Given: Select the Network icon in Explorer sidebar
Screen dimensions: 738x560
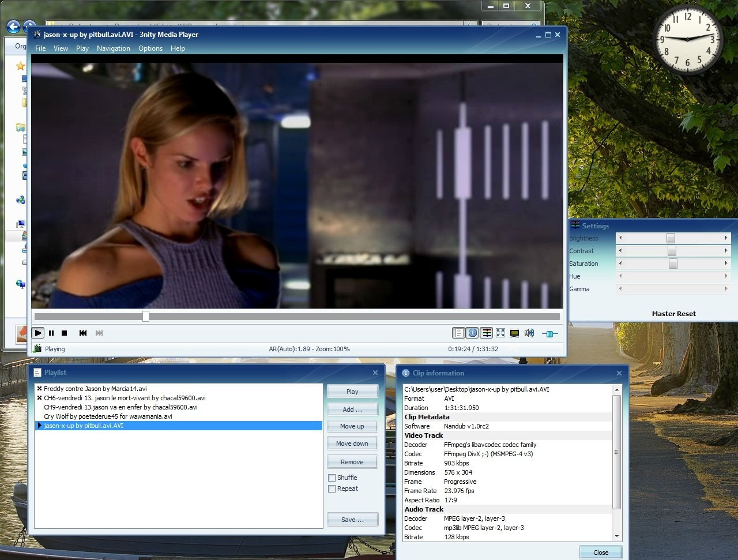Looking at the screenshot, I should click(21, 284).
